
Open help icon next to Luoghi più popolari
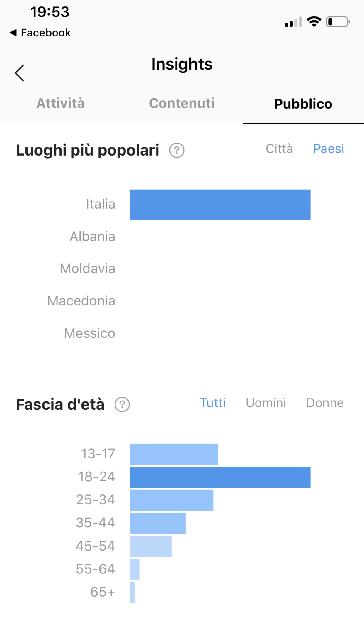point(177,150)
